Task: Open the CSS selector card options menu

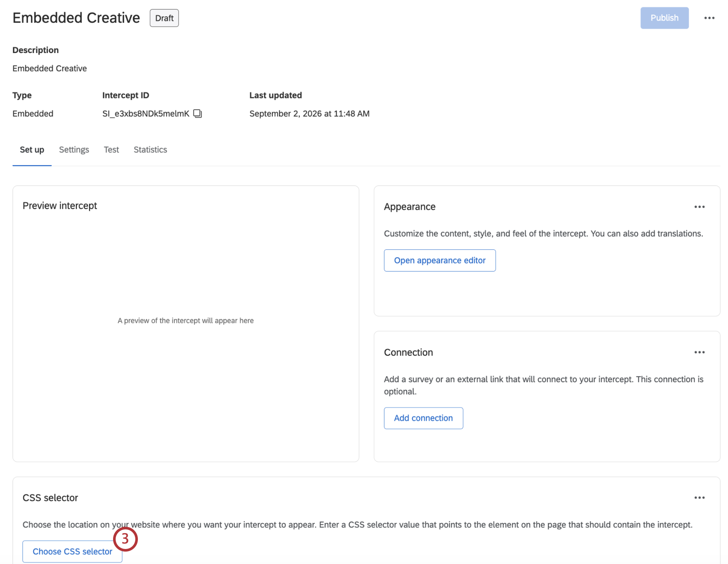Action: tap(699, 498)
